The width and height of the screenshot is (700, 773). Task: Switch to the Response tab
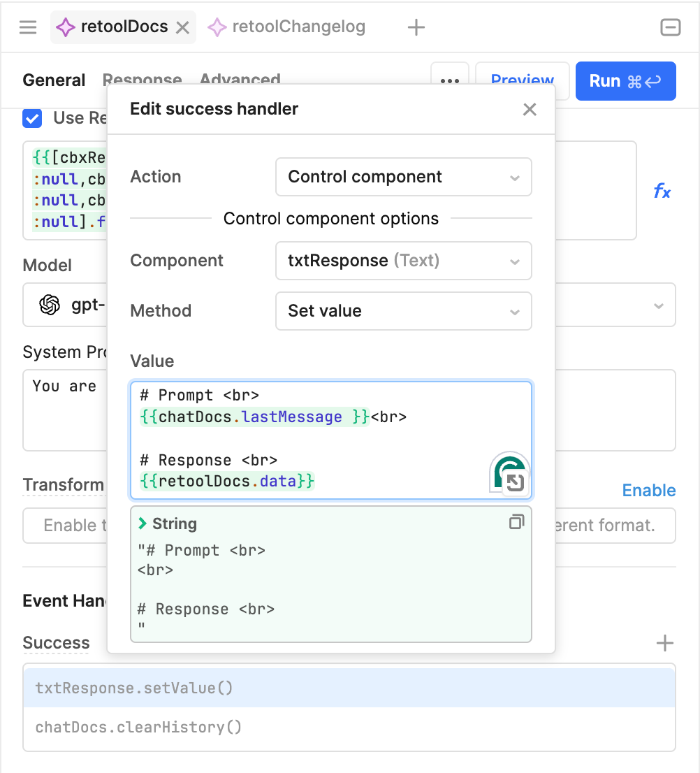(142, 79)
